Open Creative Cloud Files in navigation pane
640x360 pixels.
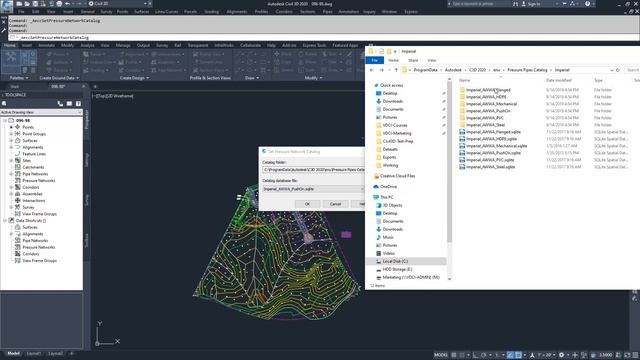pyautogui.click(x=397, y=176)
